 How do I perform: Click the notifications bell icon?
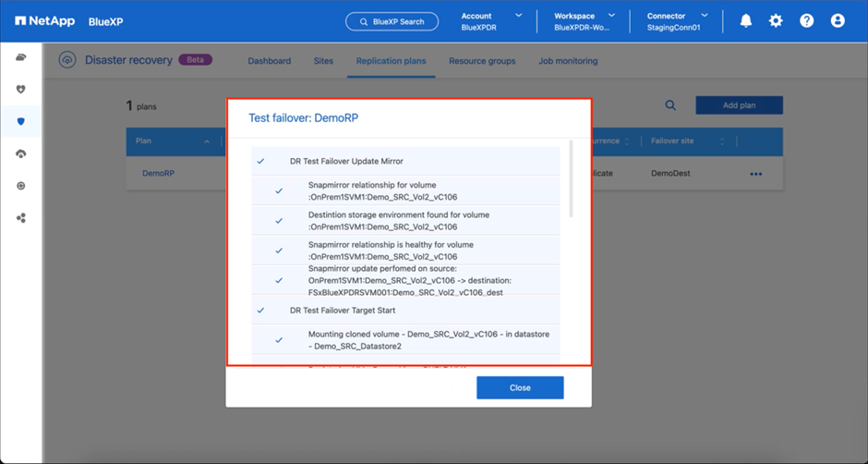(746, 20)
